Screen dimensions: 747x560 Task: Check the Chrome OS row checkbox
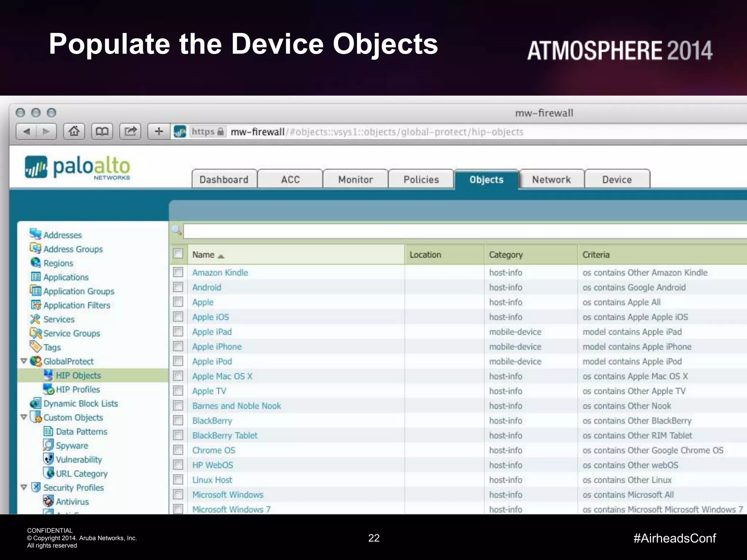click(178, 450)
